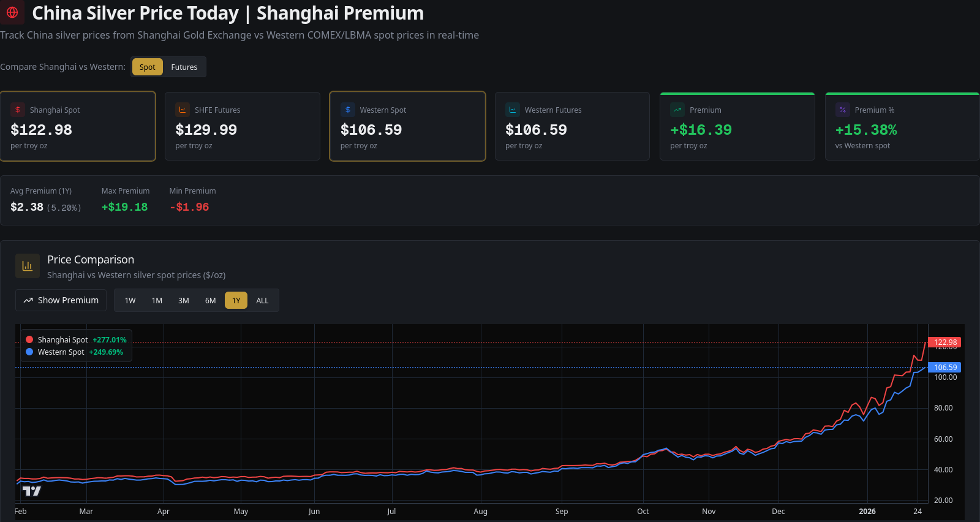The image size is (980, 522).
Task: Click the Western Spot dollar icon
Action: (348, 110)
